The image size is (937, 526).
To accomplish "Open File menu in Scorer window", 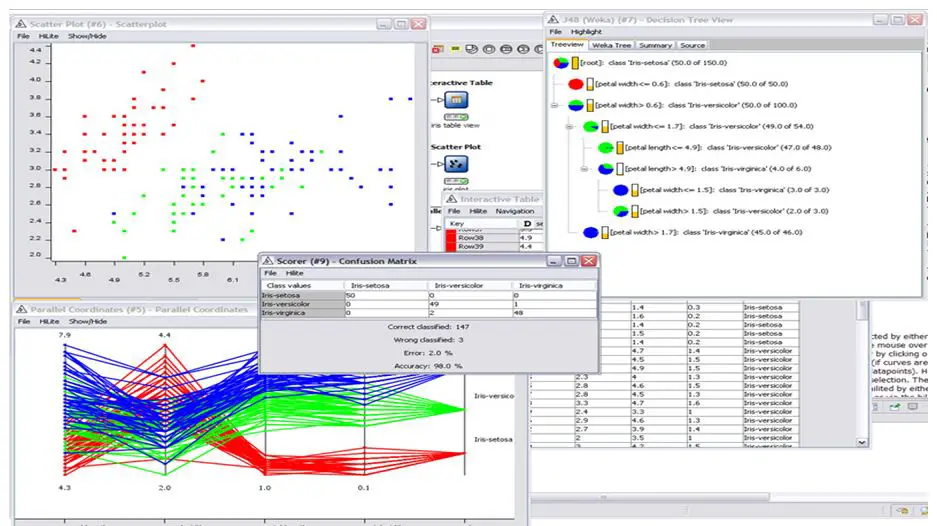I will tap(270, 273).
